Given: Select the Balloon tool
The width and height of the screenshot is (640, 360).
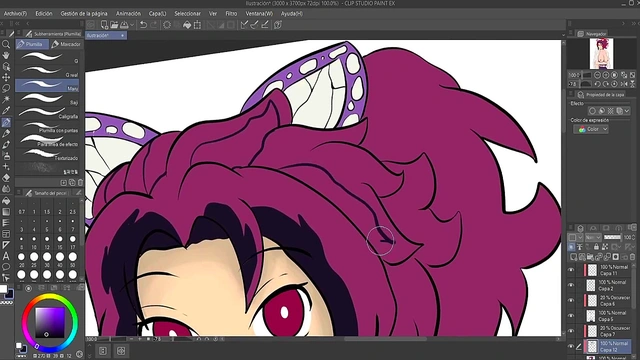Looking at the screenshot, I should click(6, 267).
